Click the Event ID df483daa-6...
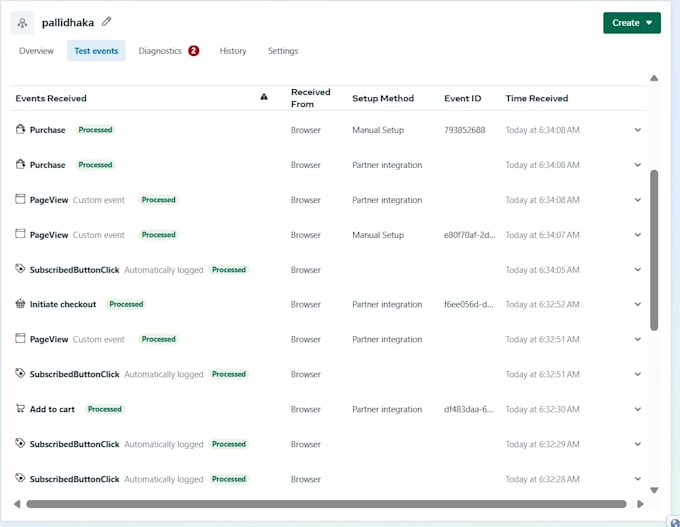This screenshot has height=527, width=680. point(468,409)
